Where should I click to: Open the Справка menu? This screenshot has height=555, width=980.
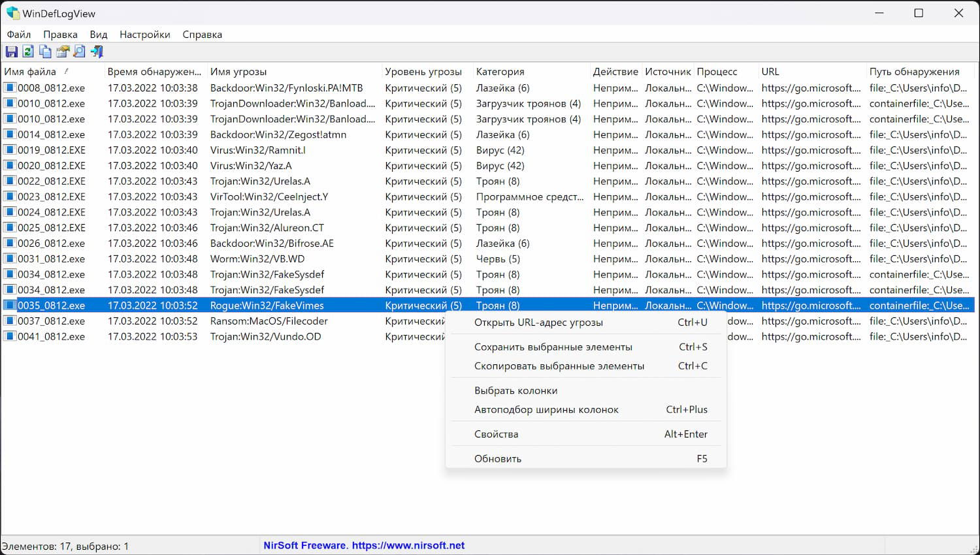(203, 35)
